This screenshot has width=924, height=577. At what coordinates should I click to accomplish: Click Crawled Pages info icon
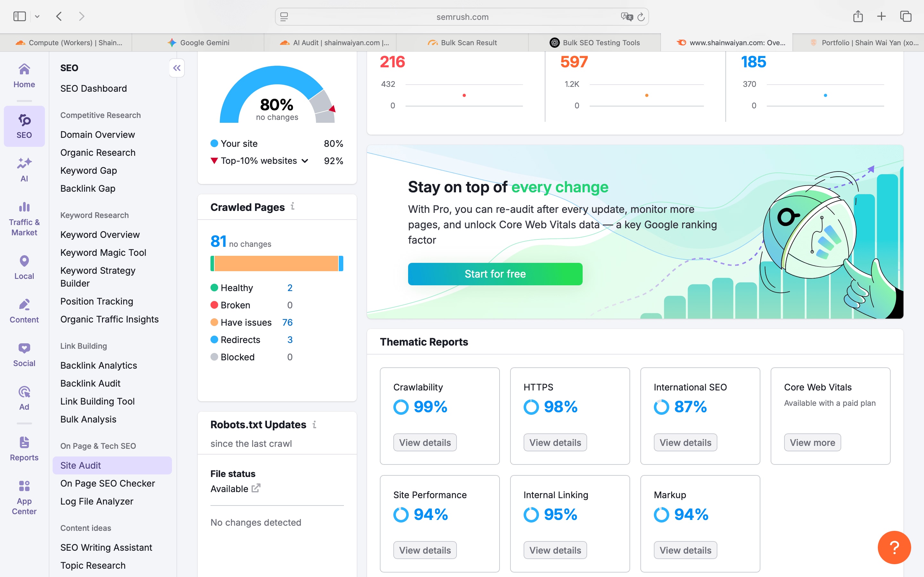[x=293, y=206]
